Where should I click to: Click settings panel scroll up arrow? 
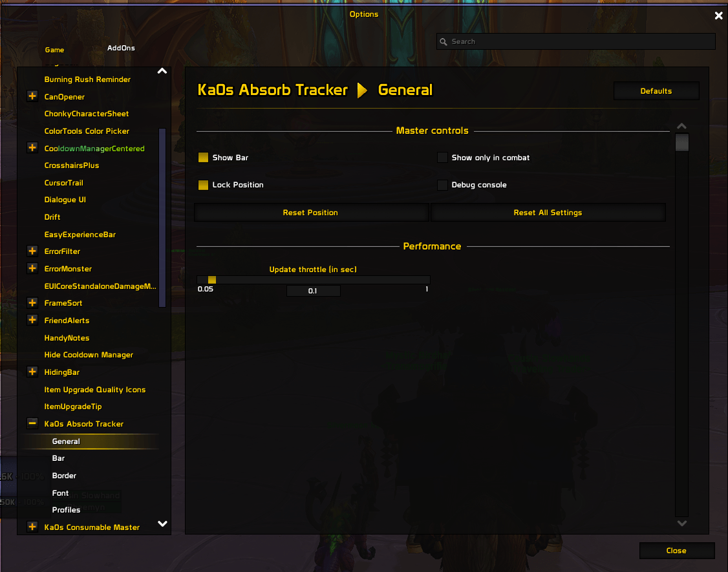[681, 126]
